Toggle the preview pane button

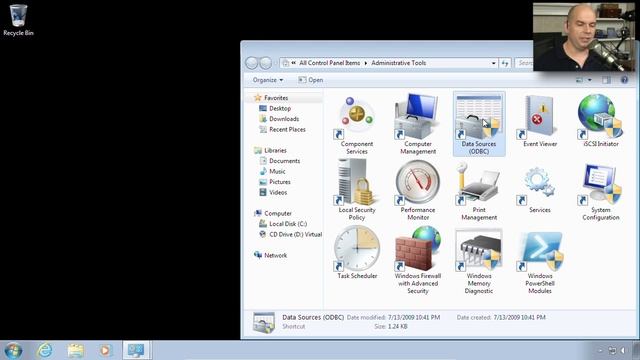[607, 80]
